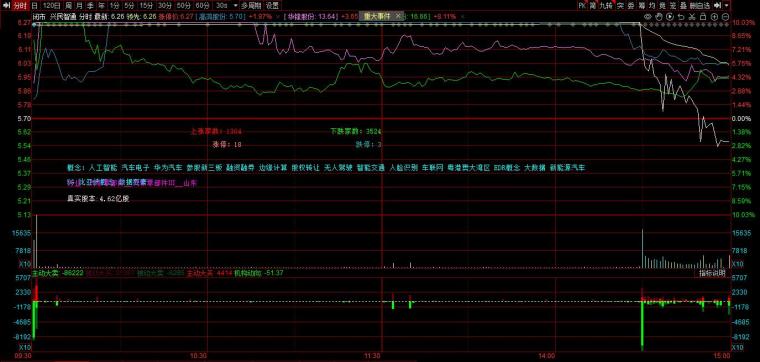The width and height of the screenshot is (760, 362).
Task: Select the 5分 five-minute period
Action: (128, 6)
